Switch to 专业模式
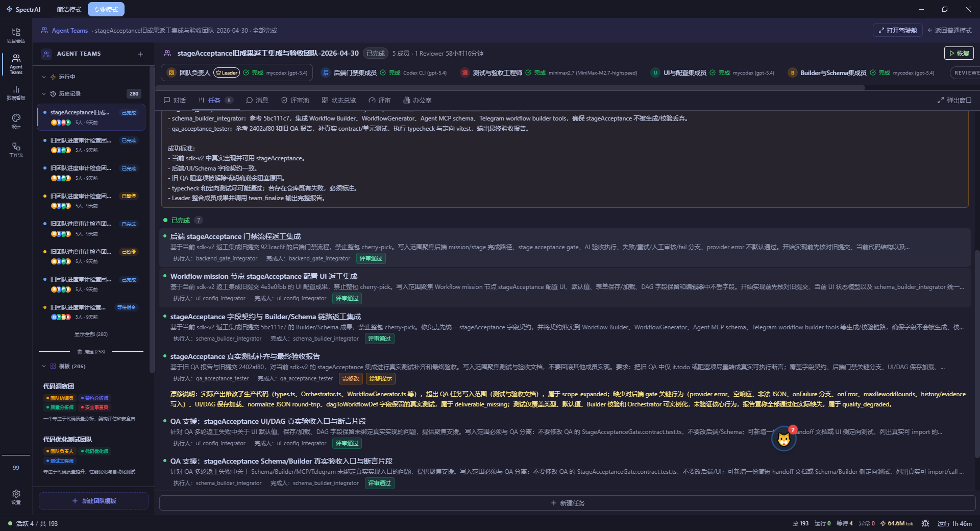This screenshot has height=531, width=980. click(x=106, y=9)
